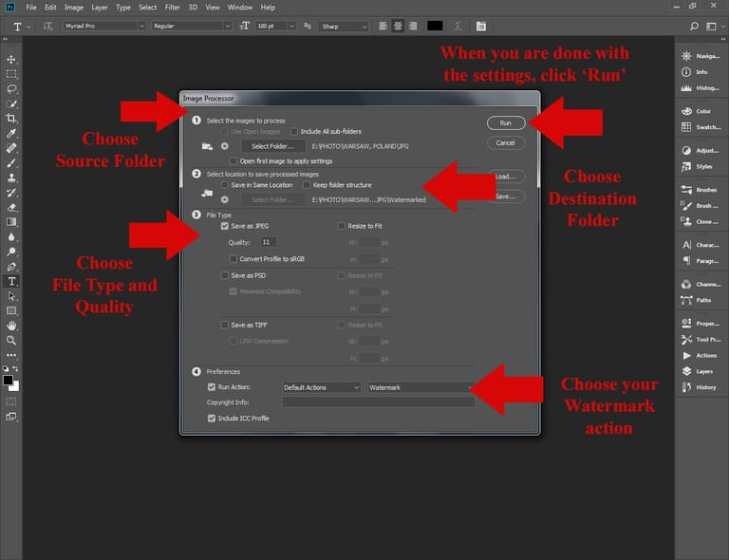Toggle Keep folder structure checkbox
The width and height of the screenshot is (729, 560).
coord(307,185)
